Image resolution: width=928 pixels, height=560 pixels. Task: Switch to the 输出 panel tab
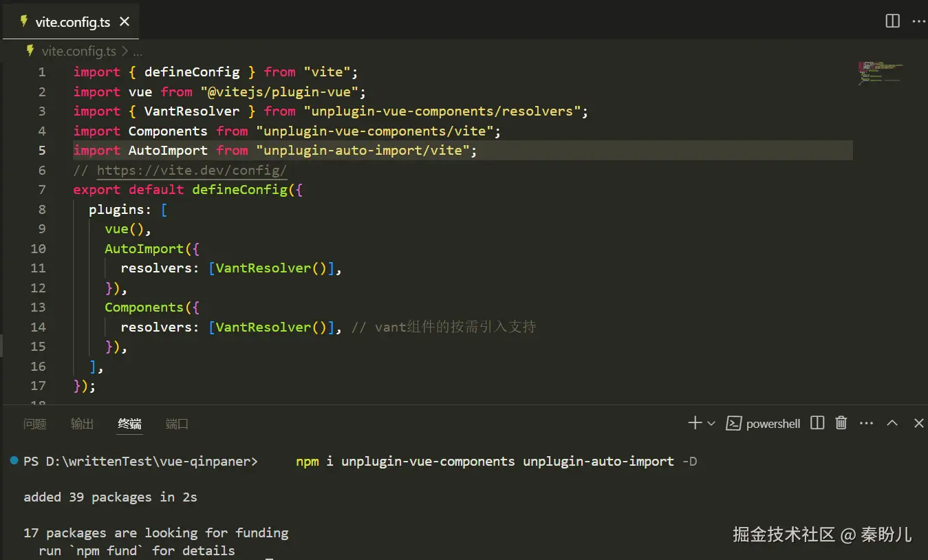coord(82,424)
